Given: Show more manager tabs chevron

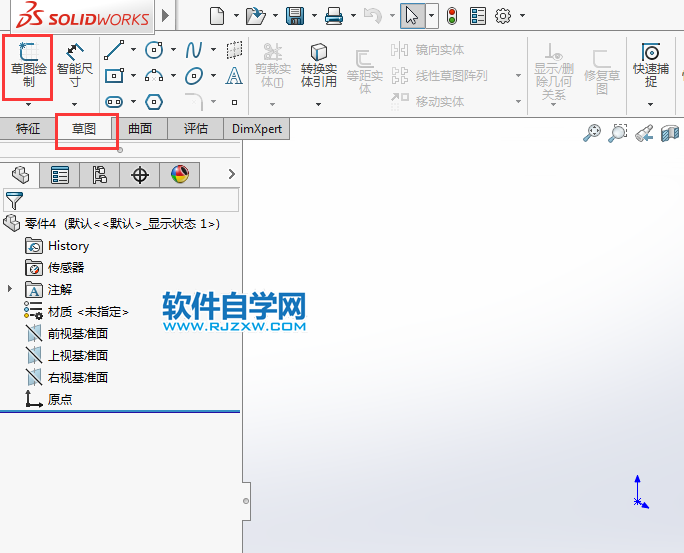Looking at the screenshot, I should pyautogui.click(x=232, y=174).
